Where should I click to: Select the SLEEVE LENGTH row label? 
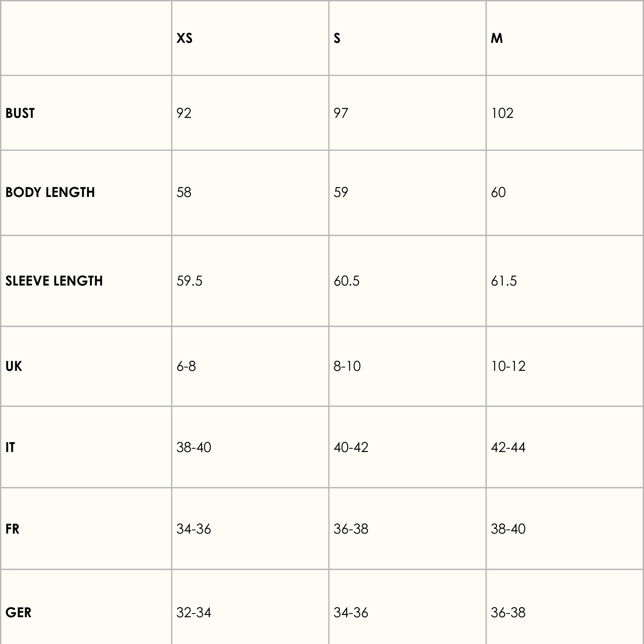click(54, 281)
